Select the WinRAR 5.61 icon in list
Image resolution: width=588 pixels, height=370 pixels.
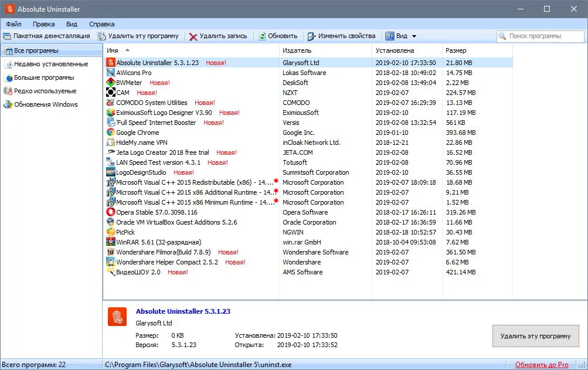point(111,242)
